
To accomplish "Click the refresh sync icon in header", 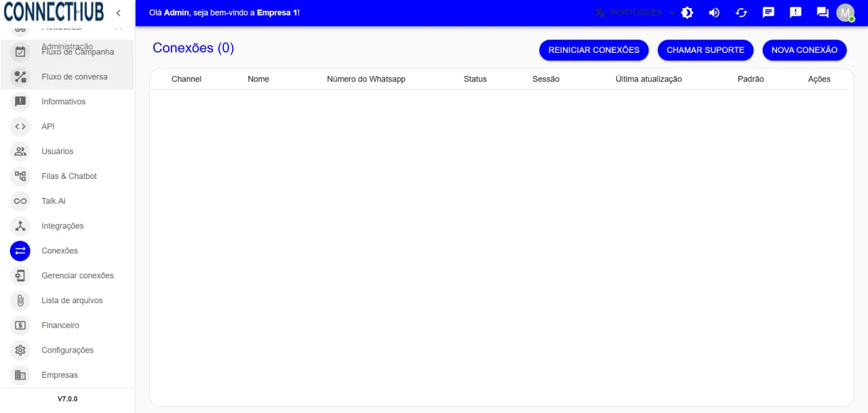I will pos(741,13).
